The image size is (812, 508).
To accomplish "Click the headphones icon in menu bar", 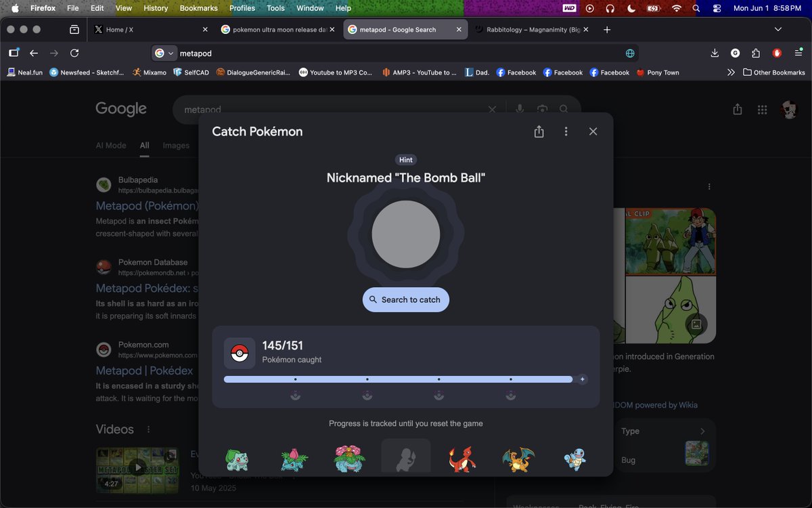I will tap(610, 8).
